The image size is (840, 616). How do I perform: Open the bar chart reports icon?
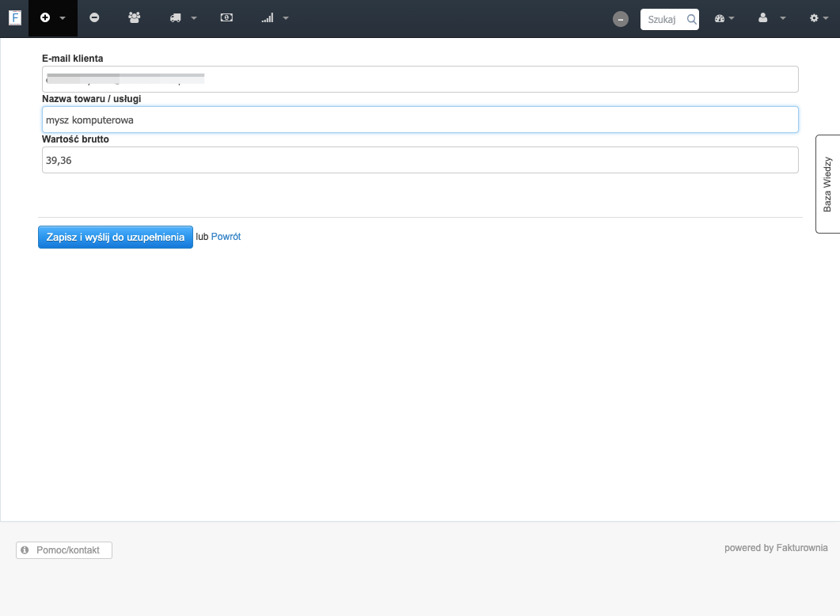click(268, 18)
